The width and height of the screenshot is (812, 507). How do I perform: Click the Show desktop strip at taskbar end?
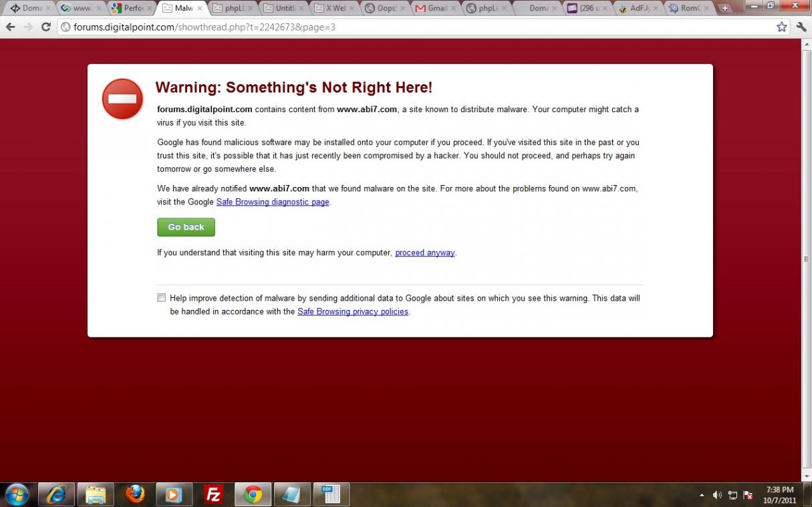808,494
